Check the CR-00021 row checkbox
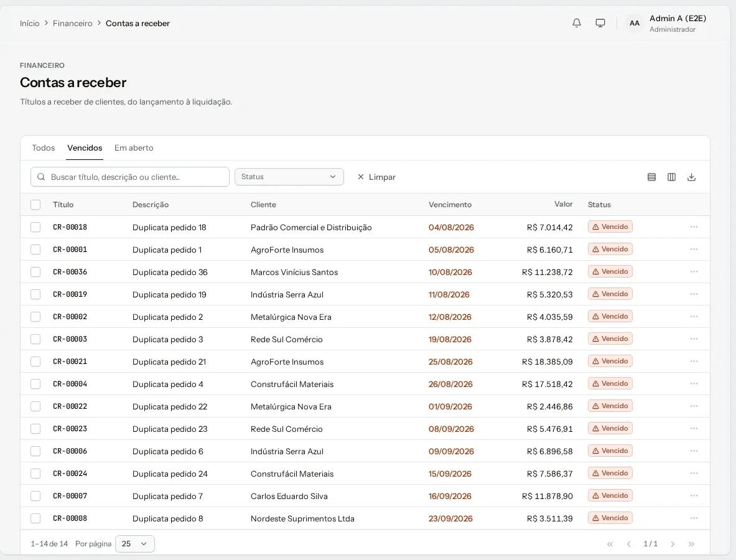736x560 pixels. click(35, 362)
